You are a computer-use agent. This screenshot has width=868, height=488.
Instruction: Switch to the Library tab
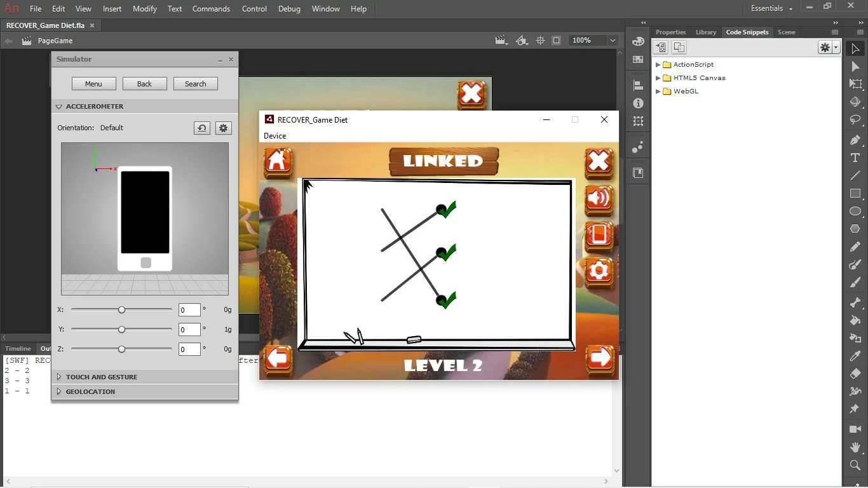(x=706, y=32)
